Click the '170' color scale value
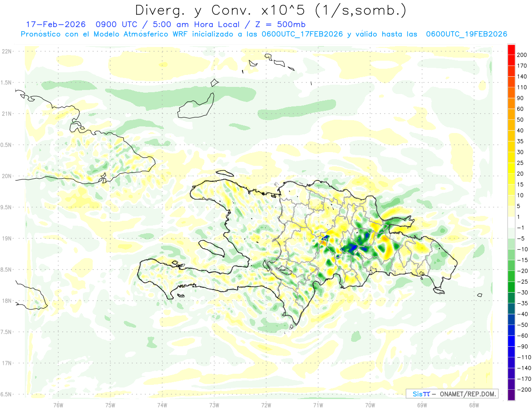 (x=523, y=66)
